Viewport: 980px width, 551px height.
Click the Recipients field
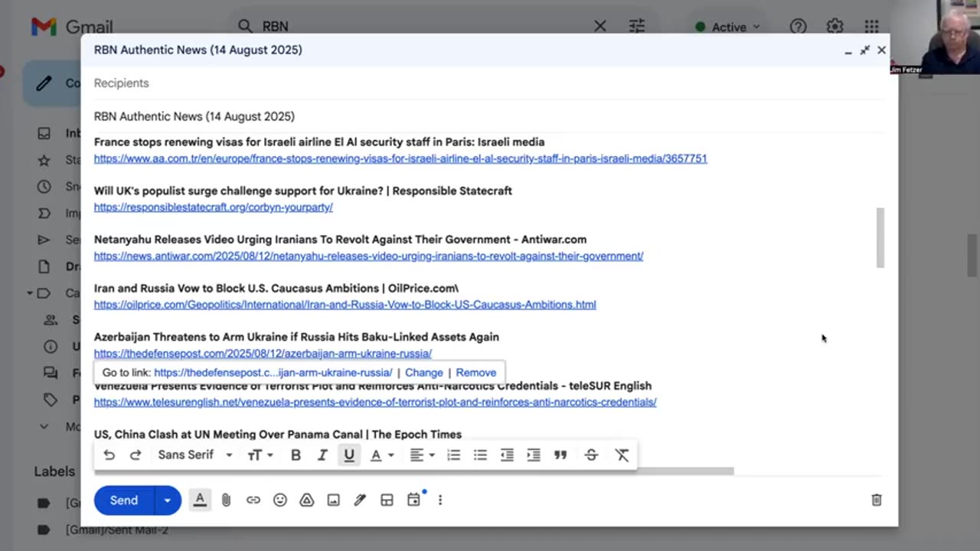(489, 83)
